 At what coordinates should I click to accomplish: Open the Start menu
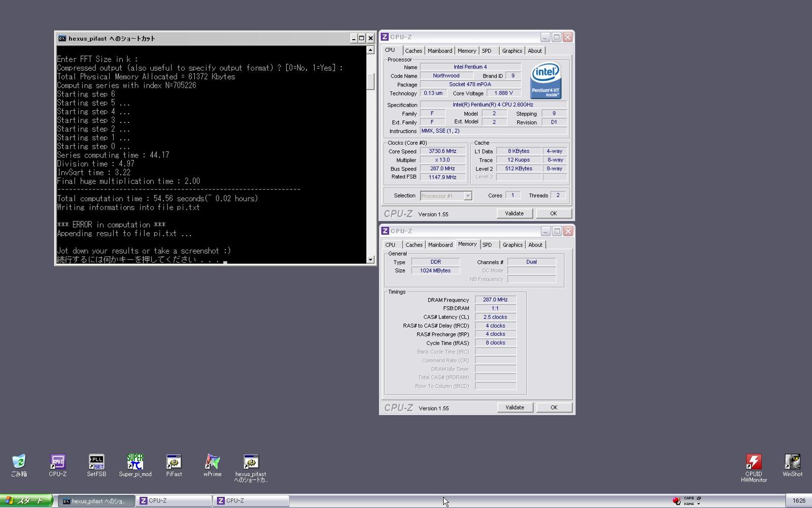26,500
